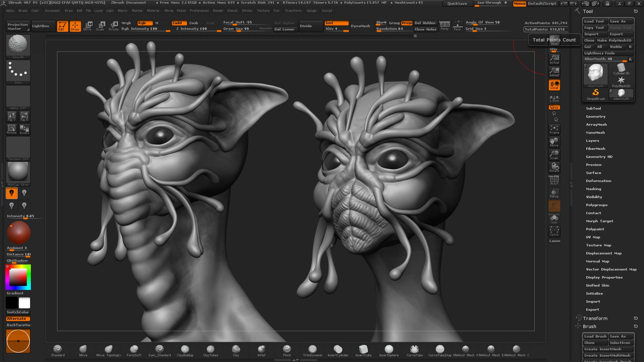The height and width of the screenshot is (362, 644).
Task: Click the Xpose icon
Action: (x=554, y=231)
